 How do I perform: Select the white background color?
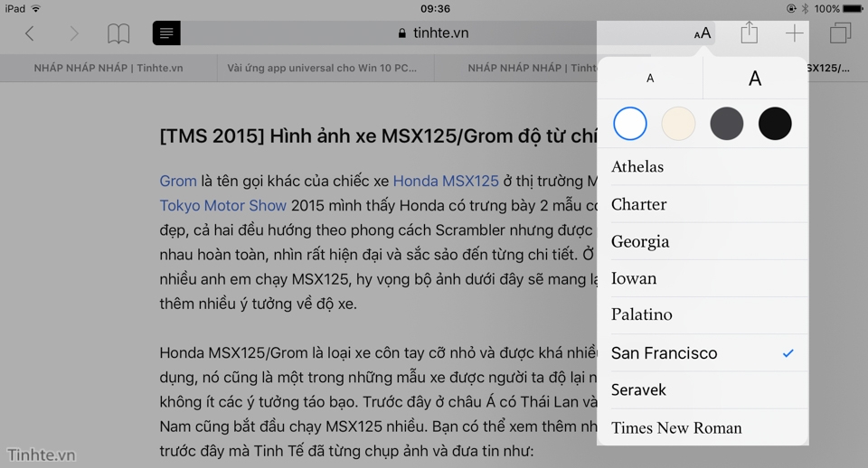pyautogui.click(x=630, y=124)
